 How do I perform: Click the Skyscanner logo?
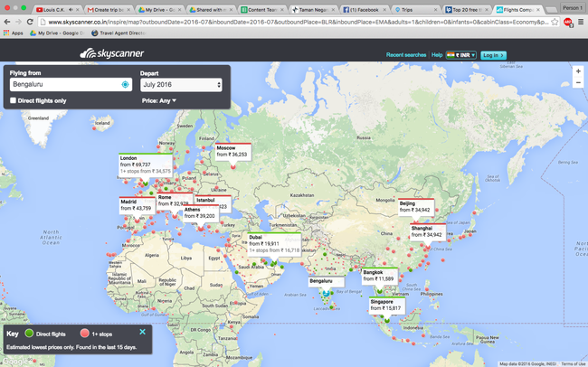pos(112,53)
